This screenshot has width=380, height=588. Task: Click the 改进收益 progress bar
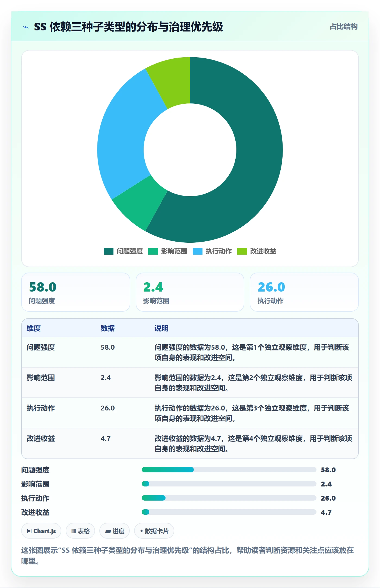[229, 512]
